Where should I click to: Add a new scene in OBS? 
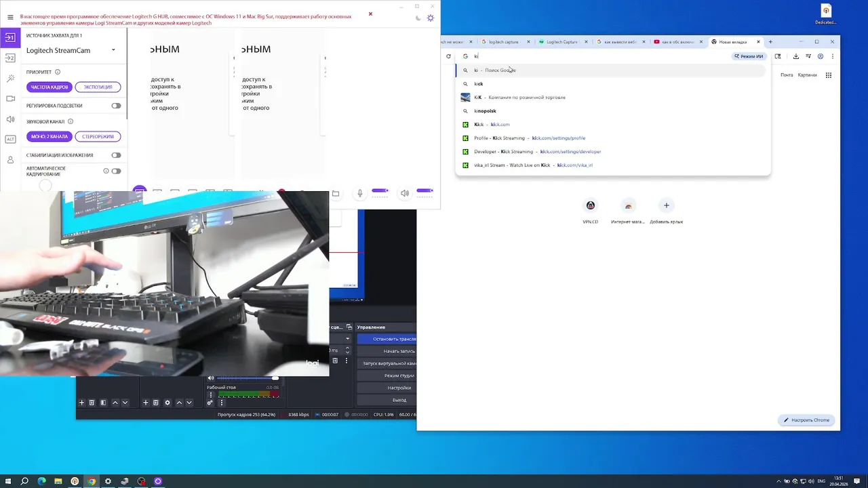(81, 403)
